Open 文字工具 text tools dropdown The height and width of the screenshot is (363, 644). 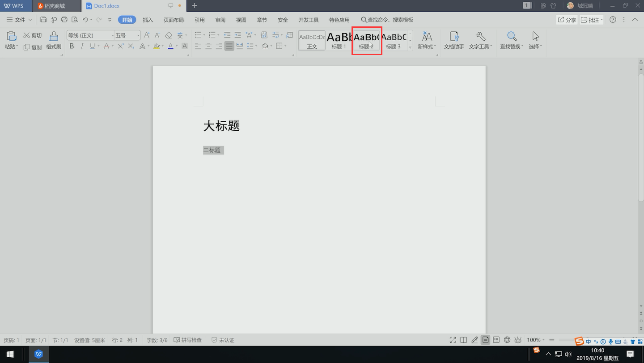pyautogui.click(x=481, y=40)
